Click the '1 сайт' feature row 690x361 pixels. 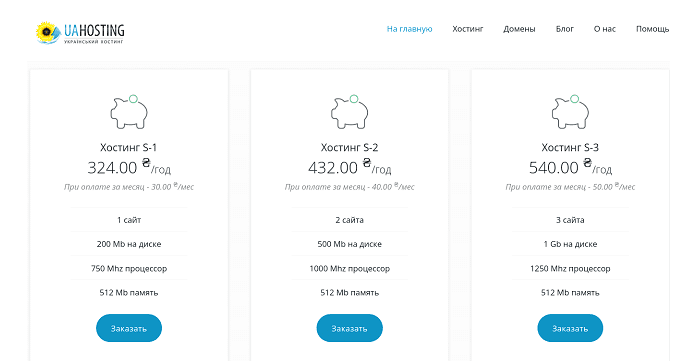[x=129, y=220]
